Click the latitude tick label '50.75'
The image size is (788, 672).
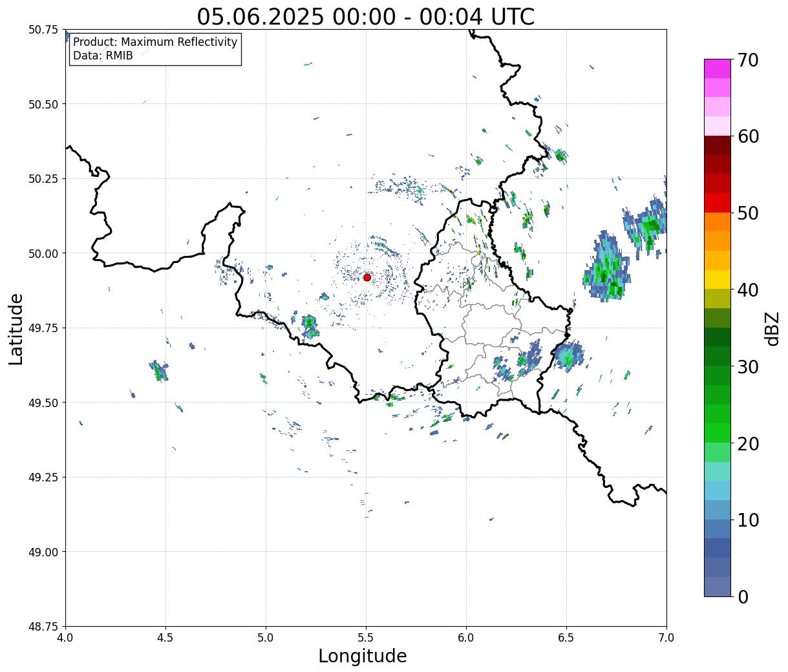pyautogui.click(x=43, y=30)
